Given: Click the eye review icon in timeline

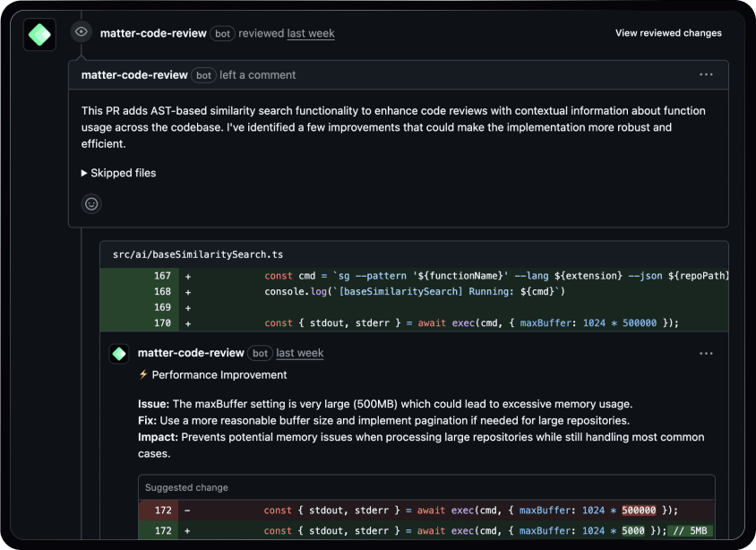Looking at the screenshot, I should (x=82, y=32).
